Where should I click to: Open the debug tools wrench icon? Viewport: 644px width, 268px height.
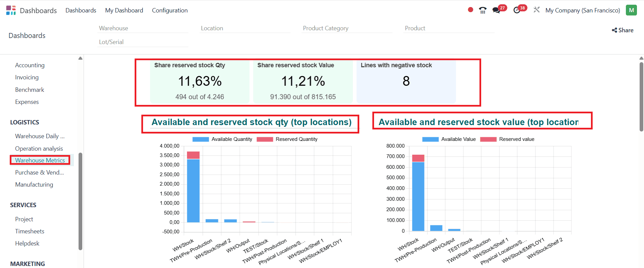coord(537,10)
